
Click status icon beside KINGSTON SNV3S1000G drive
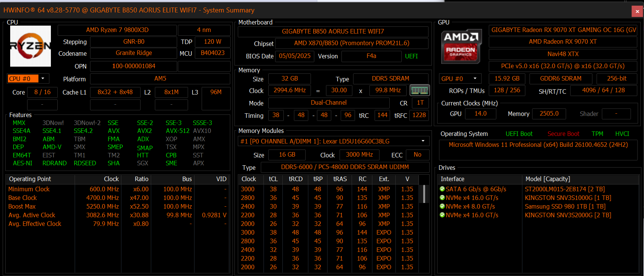(442, 198)
